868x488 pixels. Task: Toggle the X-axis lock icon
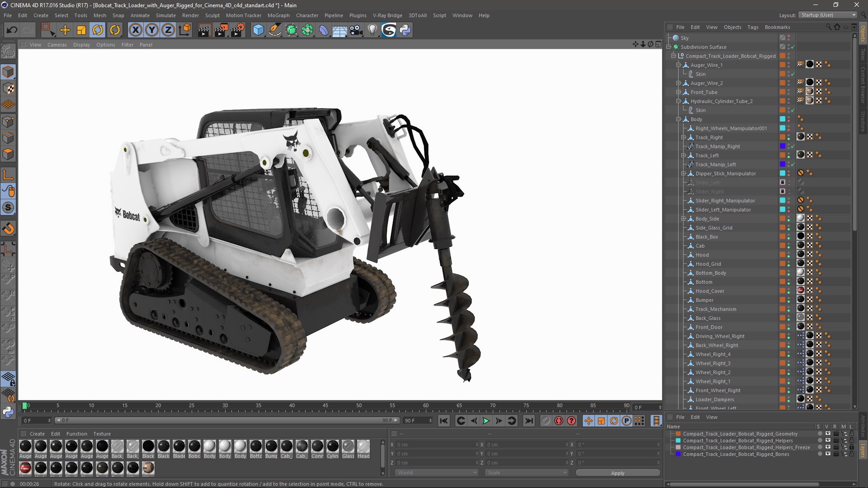(x=135, y=30)
